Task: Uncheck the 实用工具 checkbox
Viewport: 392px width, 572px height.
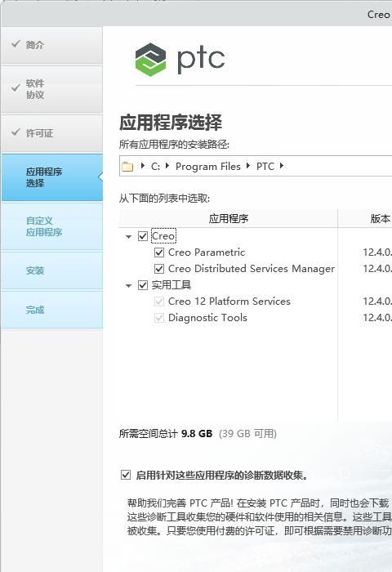Action: point(143,285)
